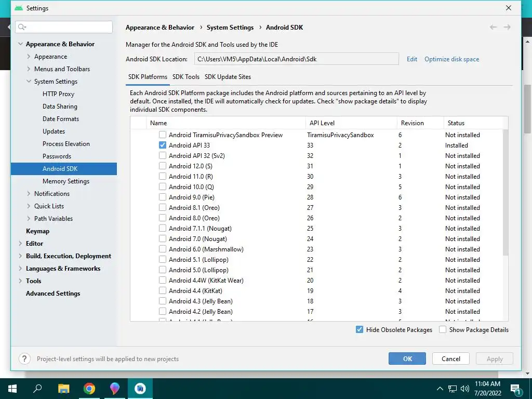Click System Settings in breadcrumb
Screen dimensions: 532x399
click(230, 28)
